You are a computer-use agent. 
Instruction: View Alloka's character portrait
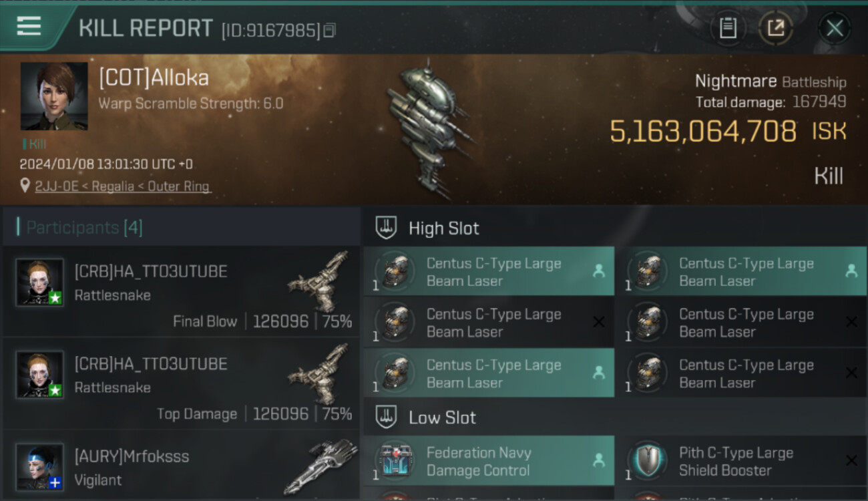coord(54,96)
